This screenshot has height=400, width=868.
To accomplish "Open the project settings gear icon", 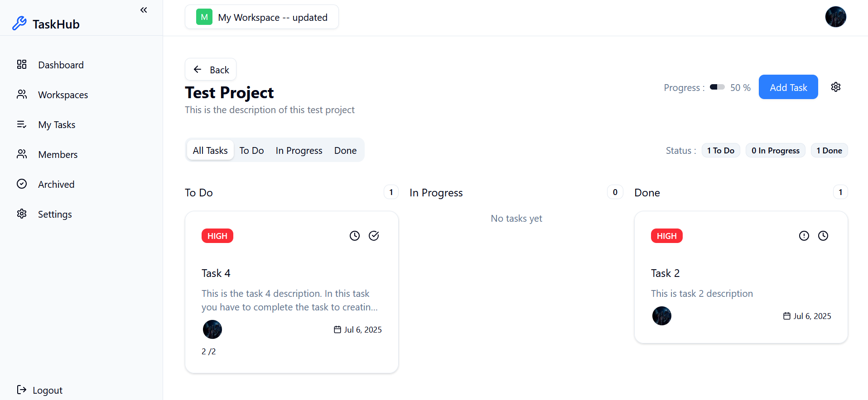I will point(836,87).
